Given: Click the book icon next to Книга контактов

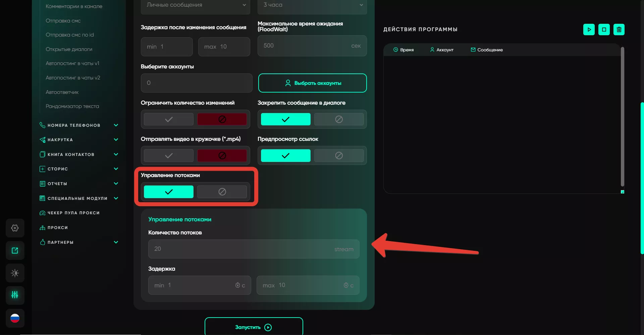Looking at the screenshot, I should coord(42,154).
